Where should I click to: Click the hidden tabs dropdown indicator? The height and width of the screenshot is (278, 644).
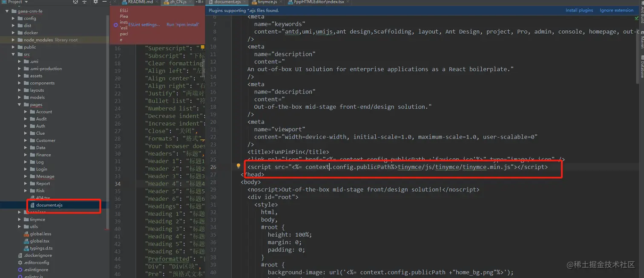[199, 2]
